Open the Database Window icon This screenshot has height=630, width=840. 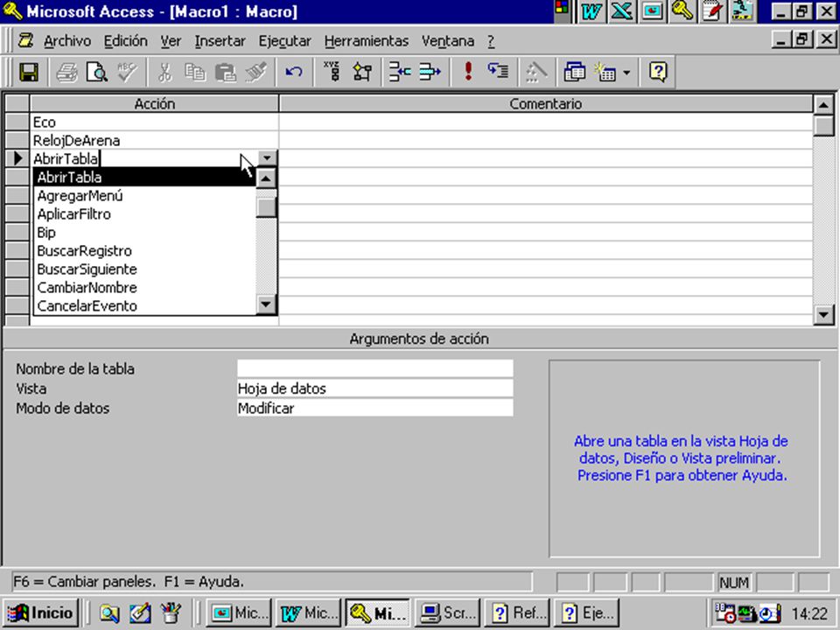(574, 72)
